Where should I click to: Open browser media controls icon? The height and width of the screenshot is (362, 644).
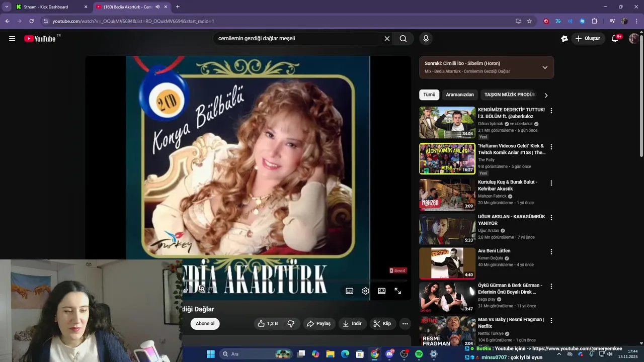click(x=612, y=21)
